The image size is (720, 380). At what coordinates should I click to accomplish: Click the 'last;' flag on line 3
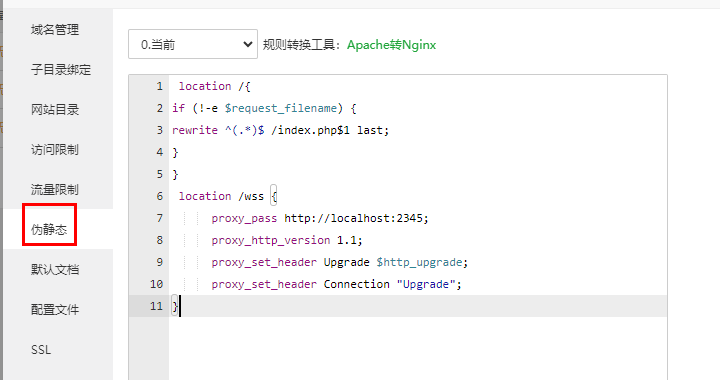pyautogui.click(x=373, y=130)
